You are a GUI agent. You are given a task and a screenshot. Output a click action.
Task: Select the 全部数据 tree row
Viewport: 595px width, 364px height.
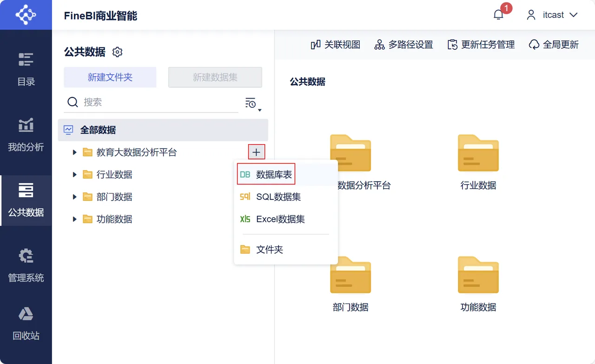[x=163, y=130]
